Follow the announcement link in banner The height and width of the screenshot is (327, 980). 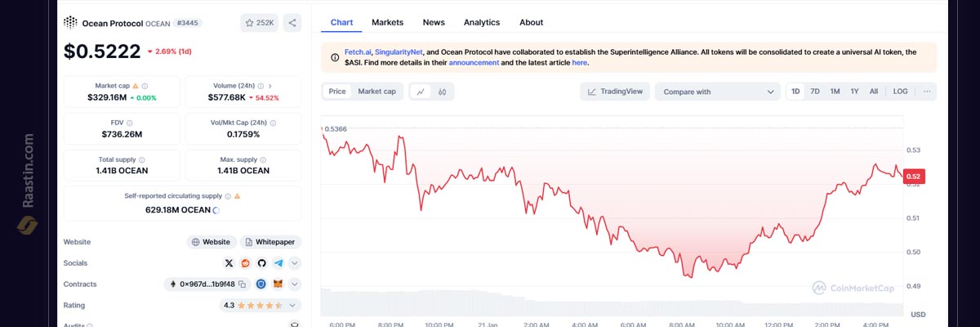[474, 62]
